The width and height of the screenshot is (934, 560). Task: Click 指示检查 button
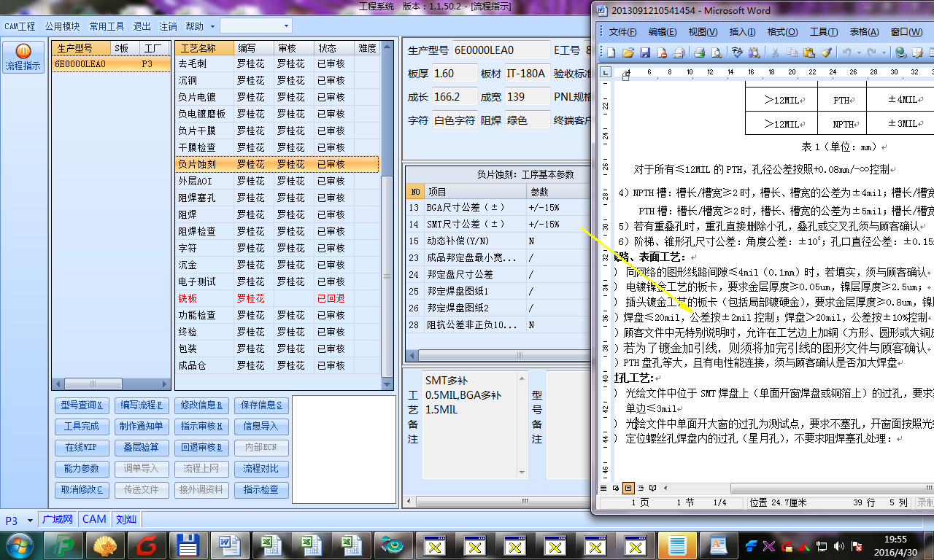[x=263, y=489]
